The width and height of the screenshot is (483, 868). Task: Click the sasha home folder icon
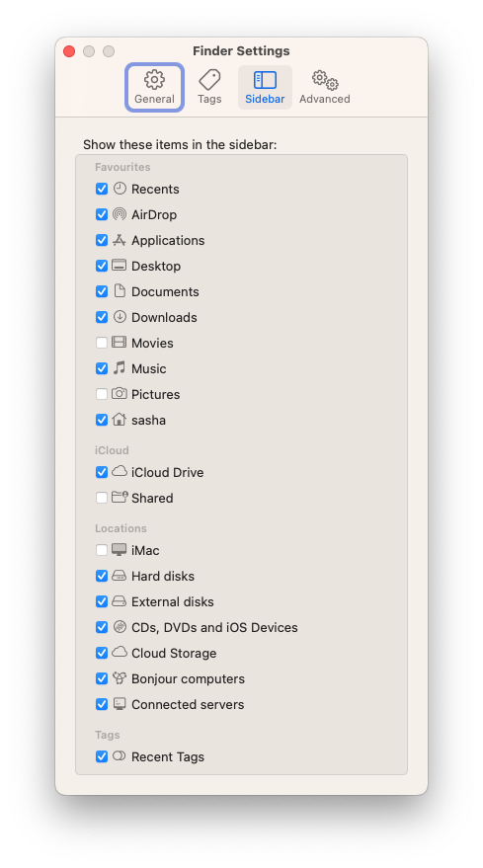[x=120, y=420]
